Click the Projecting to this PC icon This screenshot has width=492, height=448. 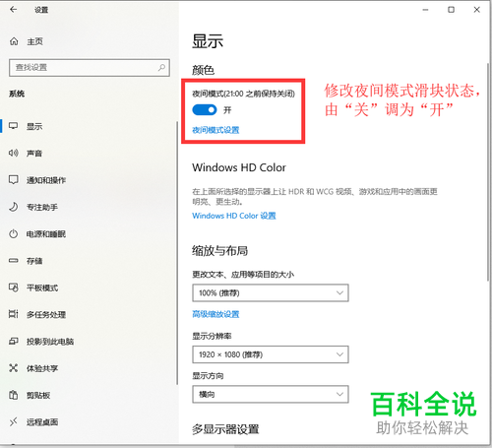coord(13,342)
